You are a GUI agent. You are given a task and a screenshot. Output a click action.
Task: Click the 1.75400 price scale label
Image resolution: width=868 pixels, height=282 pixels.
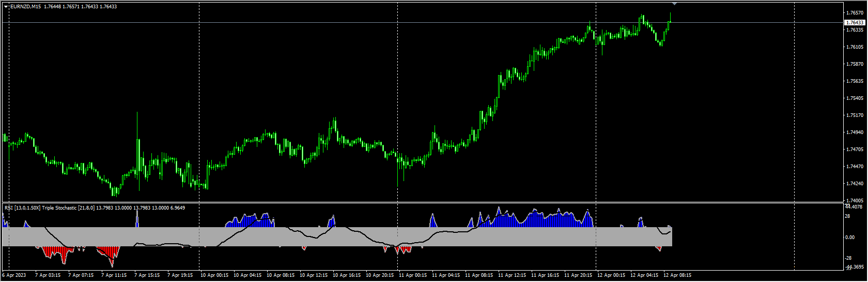855,98
